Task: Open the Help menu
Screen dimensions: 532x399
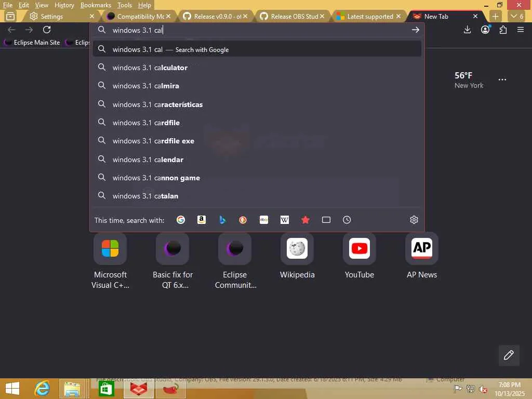Action: 144,5
